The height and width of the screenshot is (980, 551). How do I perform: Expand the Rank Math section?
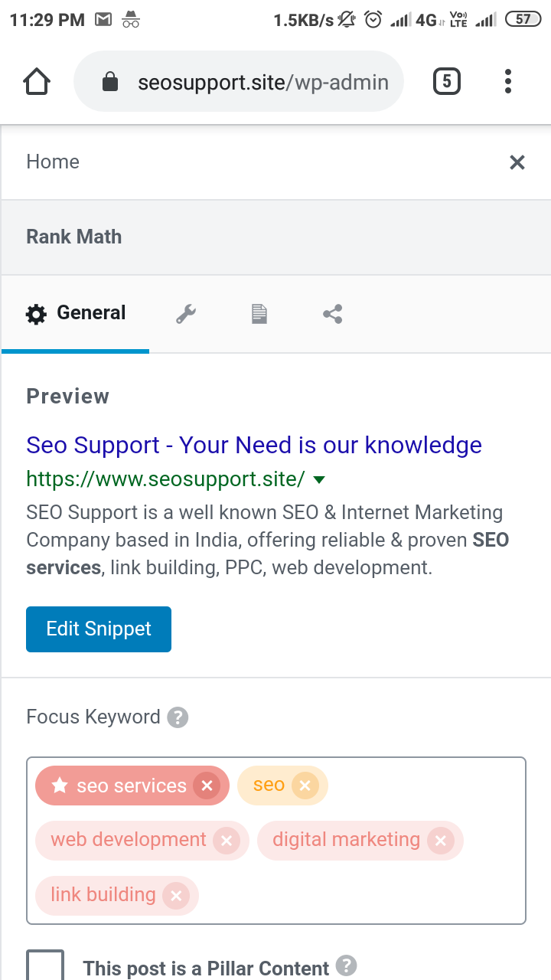(x=74, y=237)
